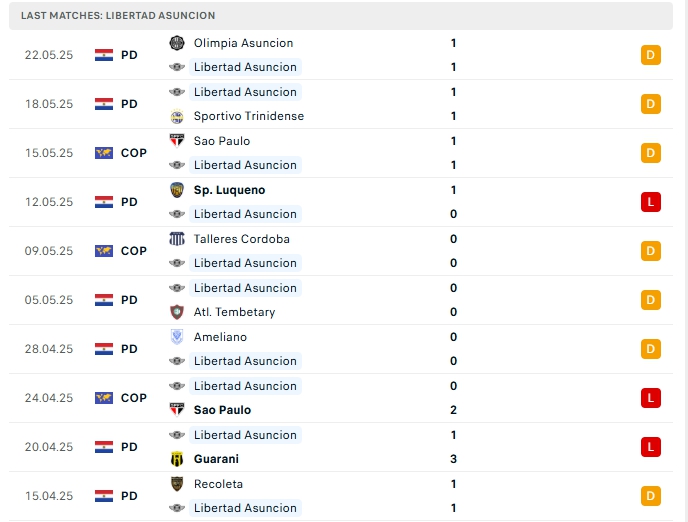Click the Ameliano team logo
Screen dimensions: 688x522
click(x=177, y=337)
